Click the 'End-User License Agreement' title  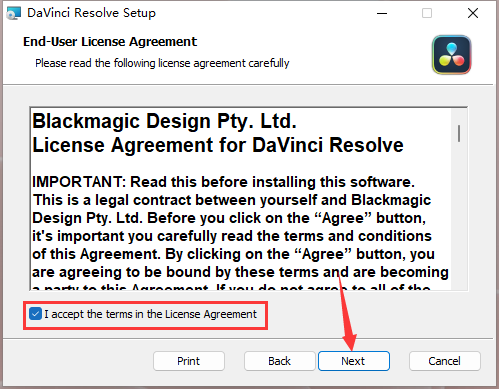[110, 42]
